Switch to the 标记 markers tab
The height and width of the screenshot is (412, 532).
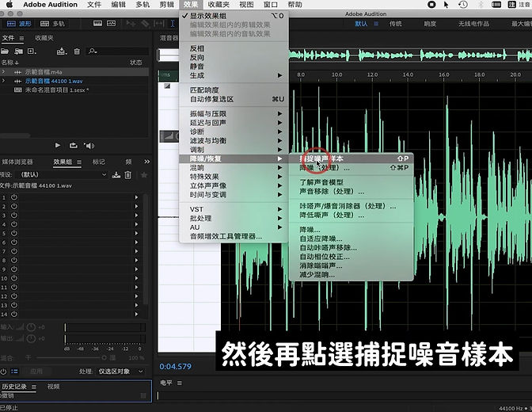pyautogui.click(x=99, y=162)
